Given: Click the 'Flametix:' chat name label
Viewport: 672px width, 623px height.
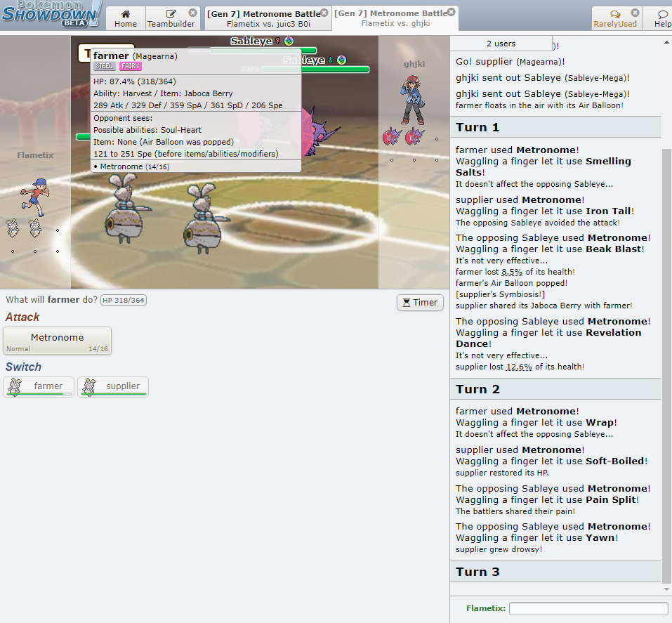Looking at the screenshot, I should (486, 608).
